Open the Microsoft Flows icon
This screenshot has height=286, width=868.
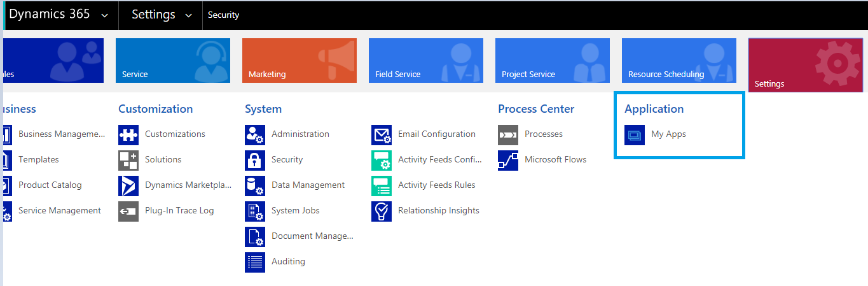508,160
